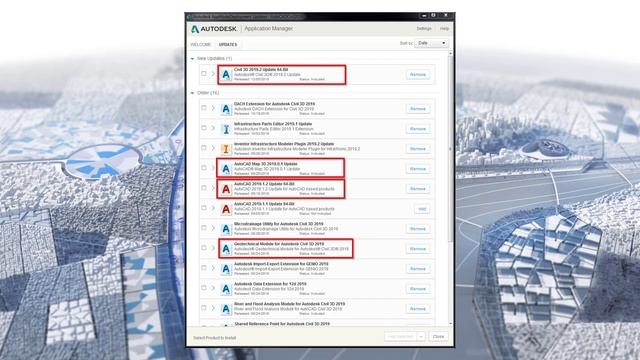
Task: Tick the AutoCAD 2019.1.2 Update checkbox
Action: pos(204,188)
